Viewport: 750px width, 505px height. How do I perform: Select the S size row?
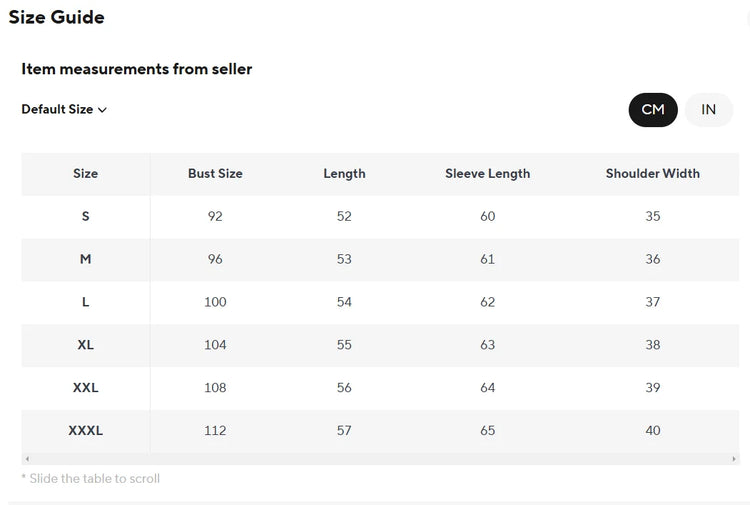point(380,217)
